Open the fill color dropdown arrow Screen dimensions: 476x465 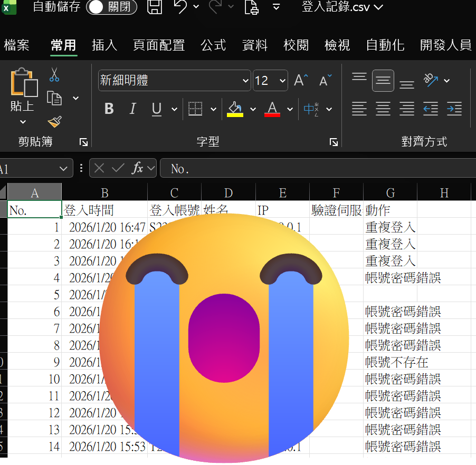click(253, 109)
